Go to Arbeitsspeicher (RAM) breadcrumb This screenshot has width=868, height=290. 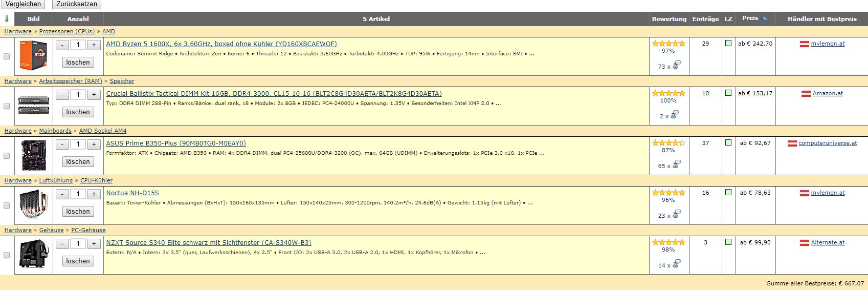pyautogui.click(x=71, y=81)
